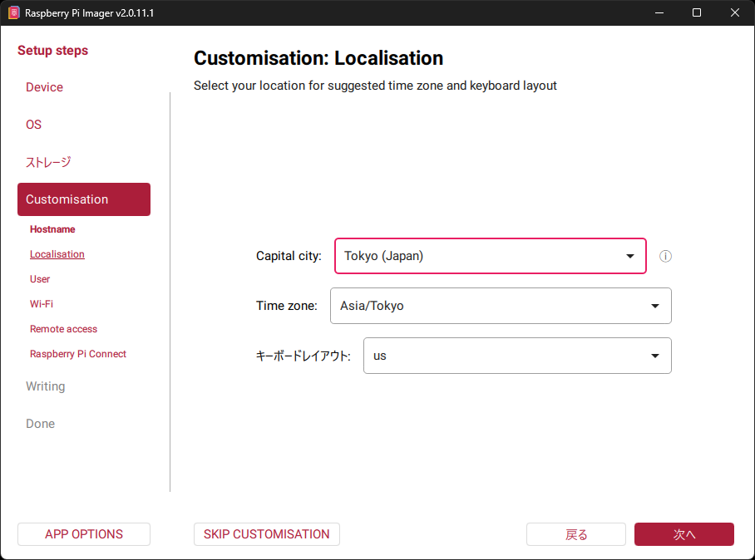755x560 pixels.
Task: Close the Raspberry Pi Imager window
Action: [x=735, y=12]
